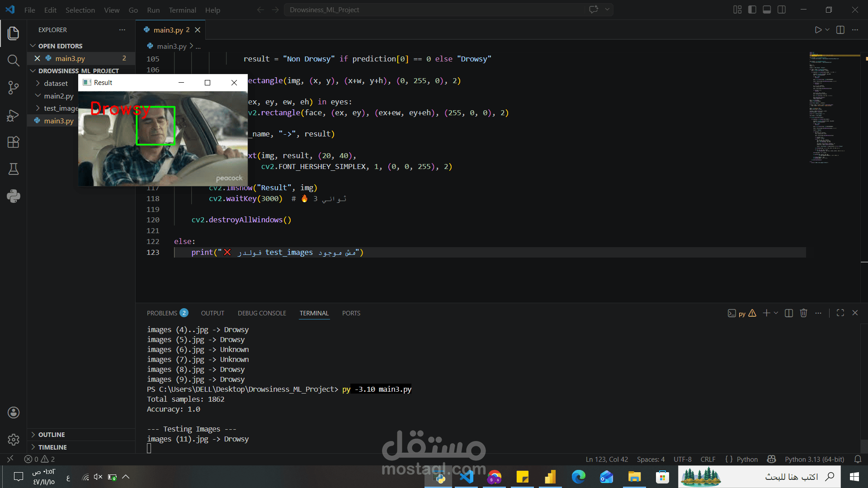Toggle the secondary side bar layout
This screenshot has width=868, height=488.
point(782,9)
